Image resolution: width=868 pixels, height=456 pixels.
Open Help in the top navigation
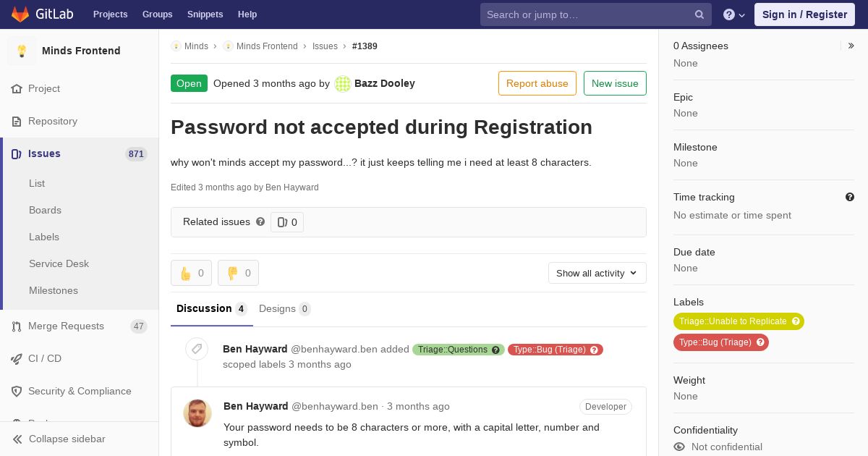tap(247, 14)
